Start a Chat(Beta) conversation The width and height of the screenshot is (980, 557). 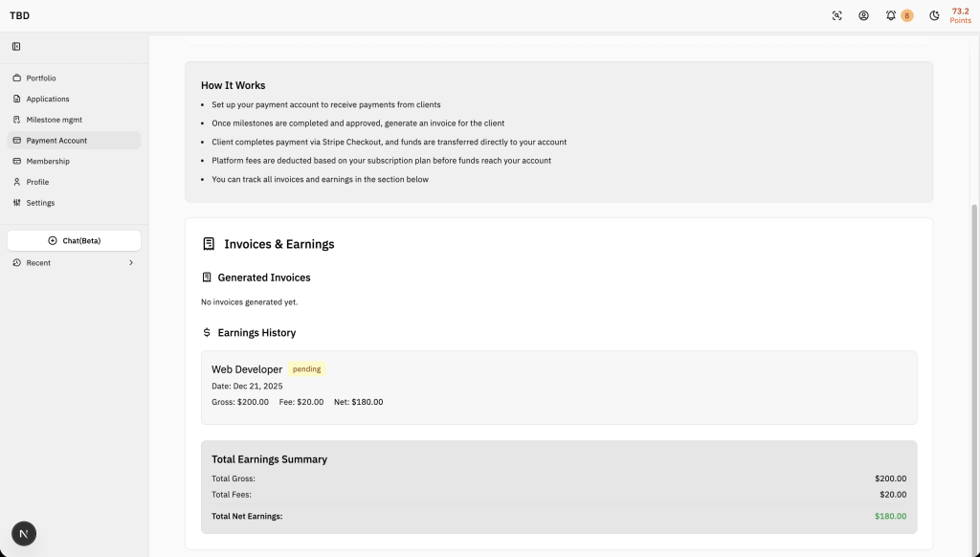coord(74,240)
